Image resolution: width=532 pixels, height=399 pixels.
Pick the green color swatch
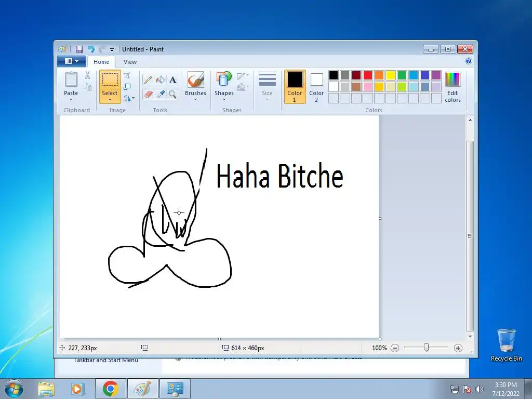coord(402,75)
